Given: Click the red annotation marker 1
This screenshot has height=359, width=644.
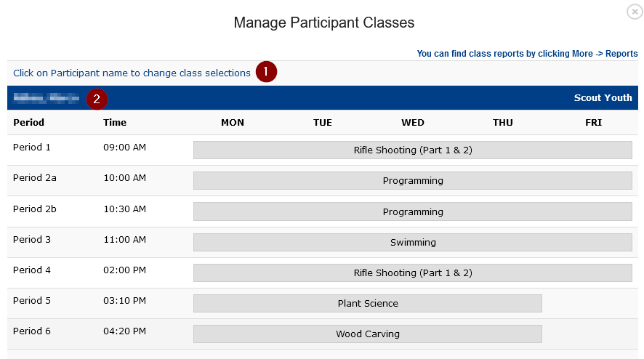Looking at the screenshot, I should click(x=266, y=72).
